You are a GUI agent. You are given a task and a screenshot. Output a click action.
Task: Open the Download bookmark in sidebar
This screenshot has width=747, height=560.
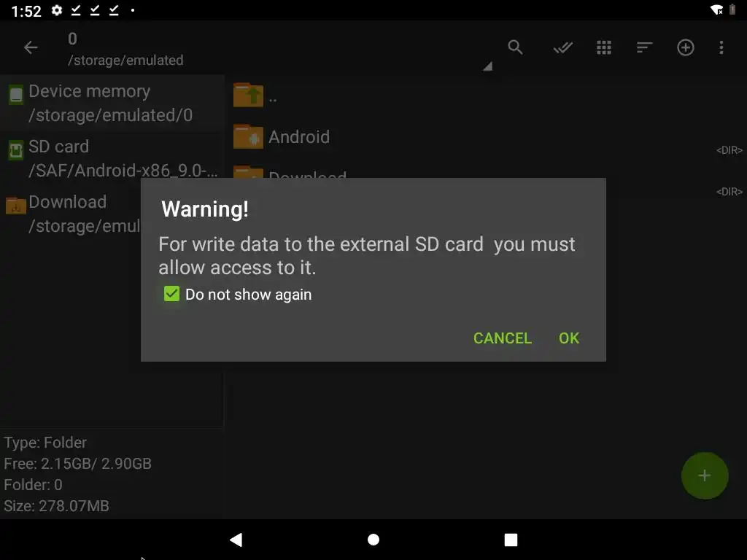tap(71, 214)
